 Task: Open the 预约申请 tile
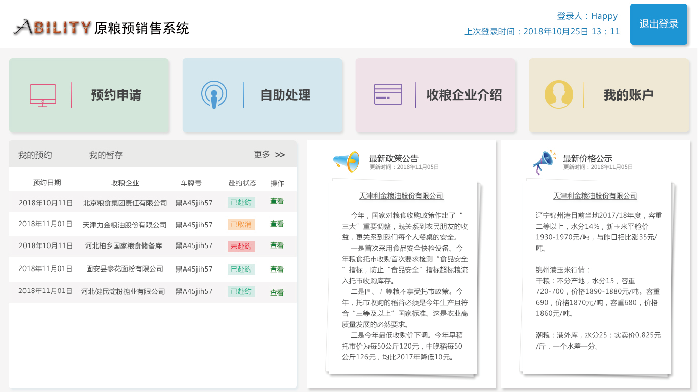tap(89, 95)
